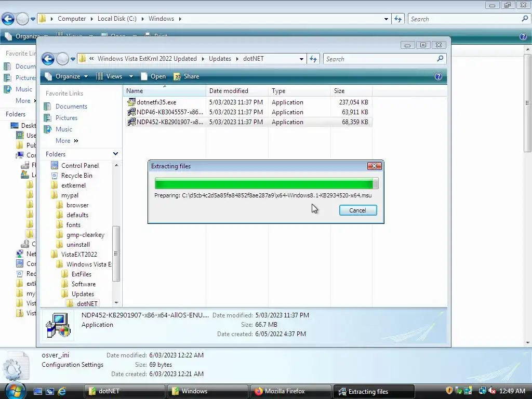The width and height of the screenshot is (532, 399).
Task: Select Software folder in tree
Action: point(84,284)
